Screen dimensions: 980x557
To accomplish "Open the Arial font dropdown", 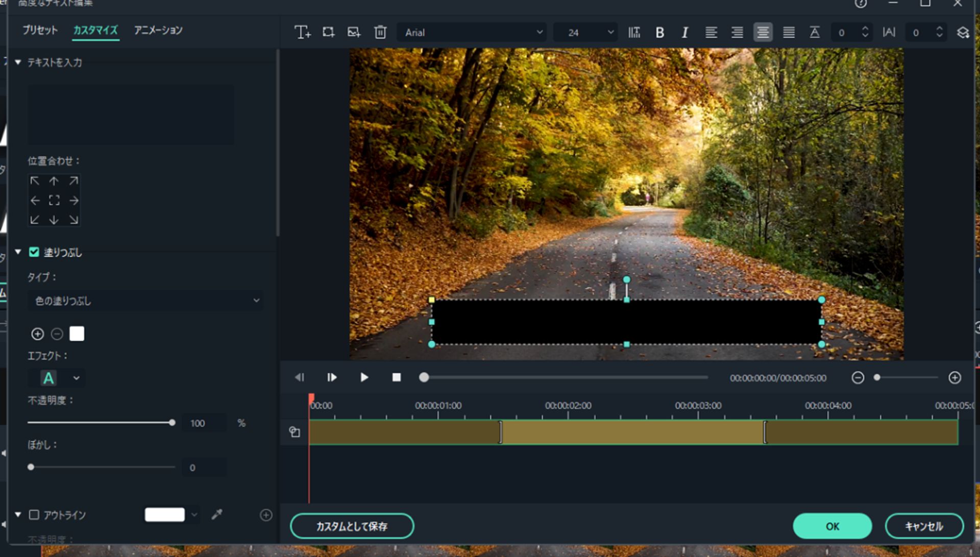I will [x=472, y=33].
